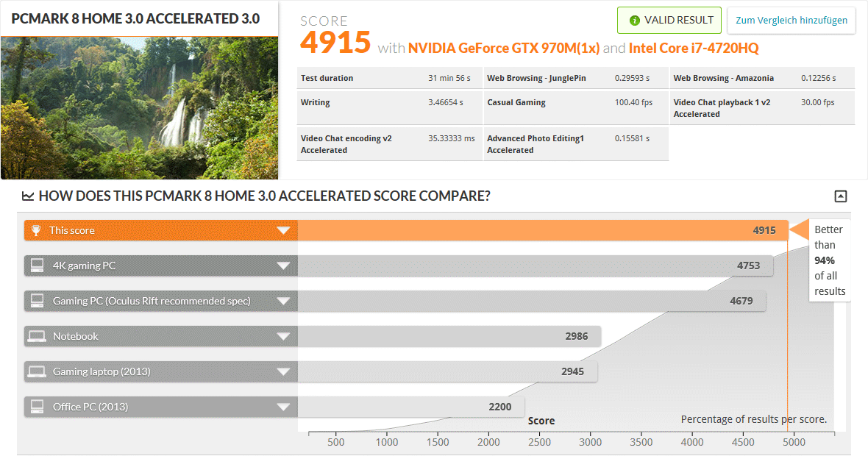Click Zum Vergleich hinzufügen button

pos(791,21)
